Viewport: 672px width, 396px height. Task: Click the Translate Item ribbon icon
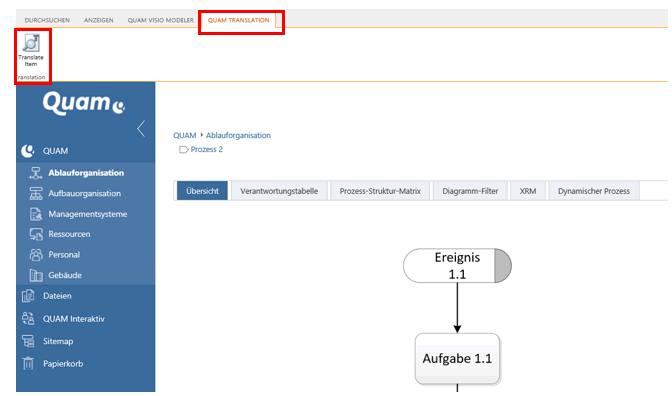point(31,43)
